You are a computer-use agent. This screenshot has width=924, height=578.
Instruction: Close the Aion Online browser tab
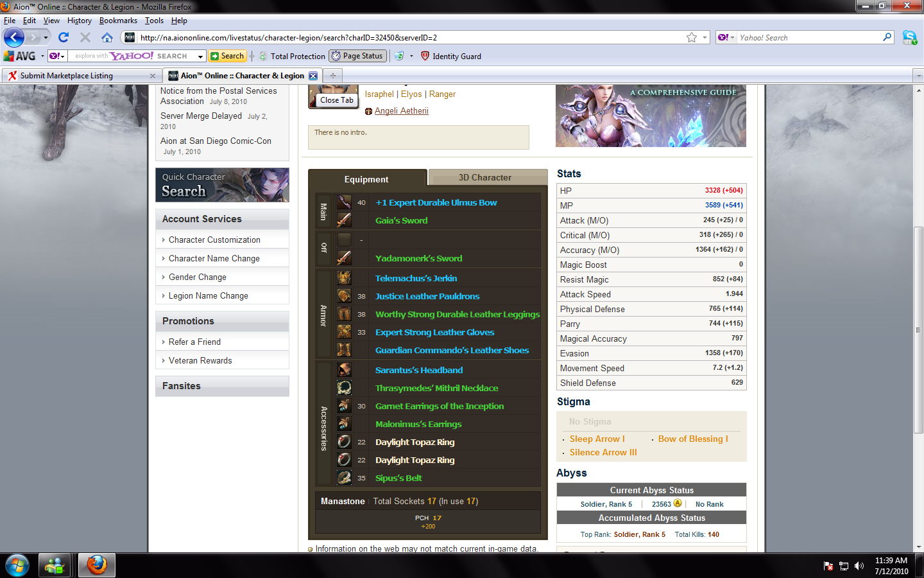coord(313,76)
